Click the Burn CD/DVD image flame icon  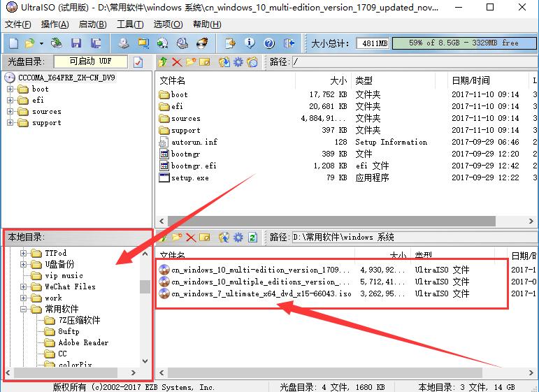click(202, 43)
